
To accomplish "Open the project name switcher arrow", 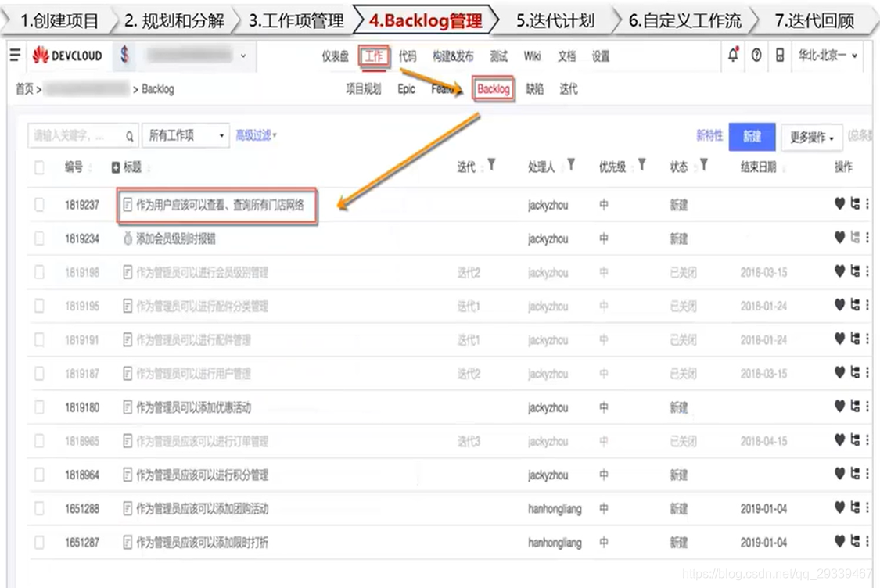I will pyautogui.click(x=243, y=56).
